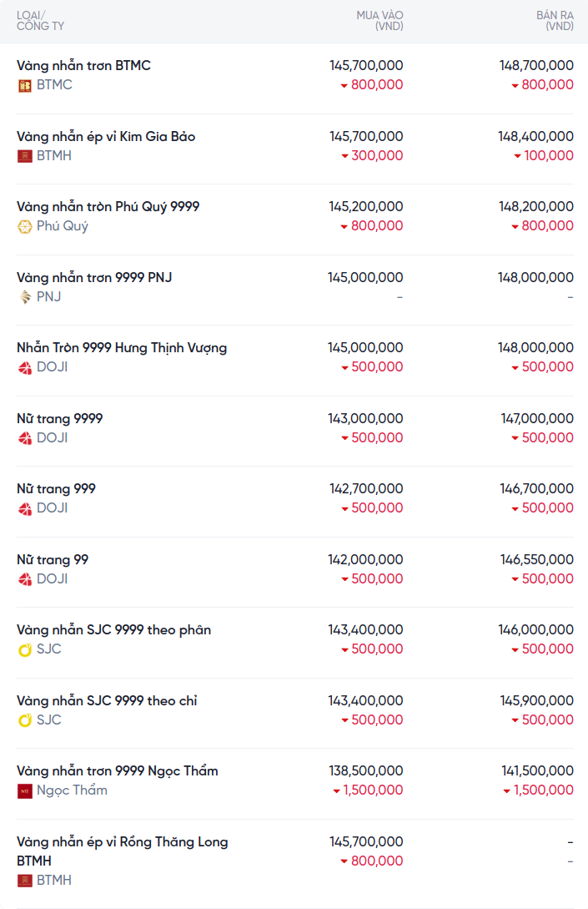Click PNJ buy price 145,000,000
This screenshot has width=588, height=909.
[365, 277]
